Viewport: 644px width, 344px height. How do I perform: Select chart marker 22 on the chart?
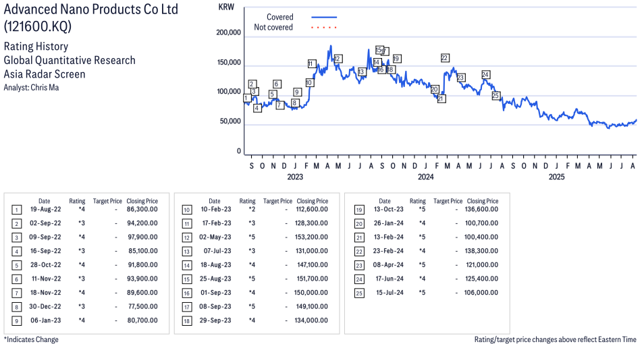pos(444,58)
